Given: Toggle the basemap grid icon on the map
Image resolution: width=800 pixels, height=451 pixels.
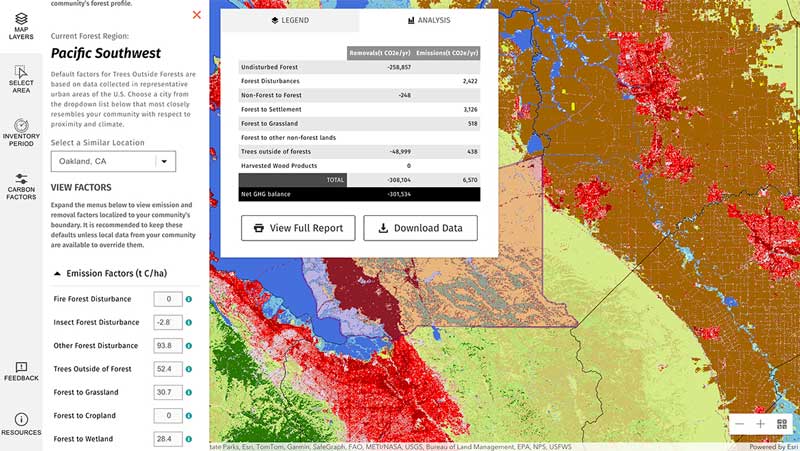Looking at the screenshot, I should point(781,424).
